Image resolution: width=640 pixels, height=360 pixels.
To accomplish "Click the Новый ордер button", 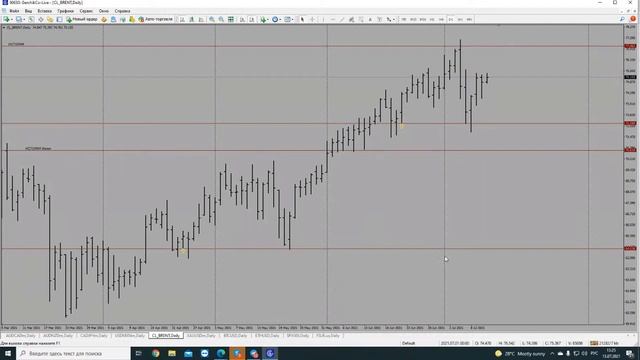I will pos(82,19).
